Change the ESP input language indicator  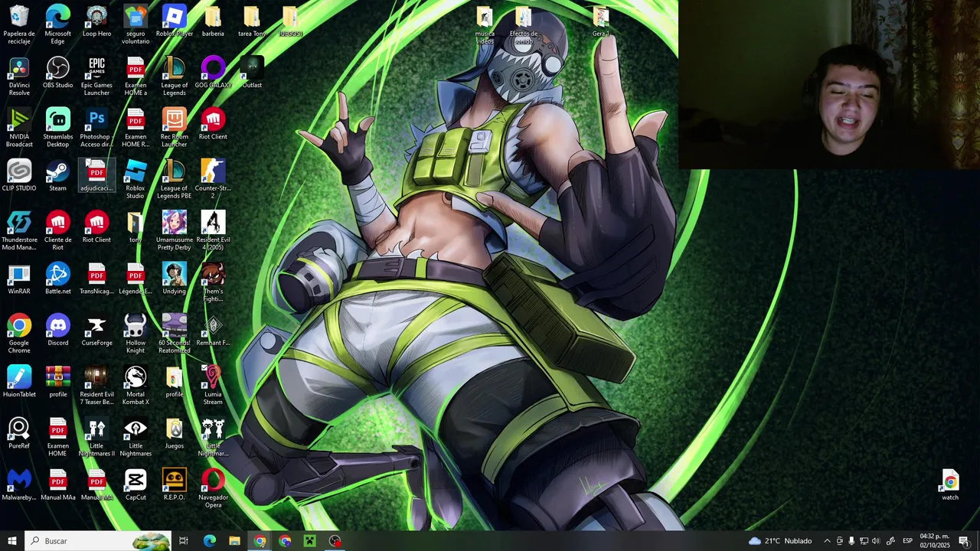tap(907, 541)
